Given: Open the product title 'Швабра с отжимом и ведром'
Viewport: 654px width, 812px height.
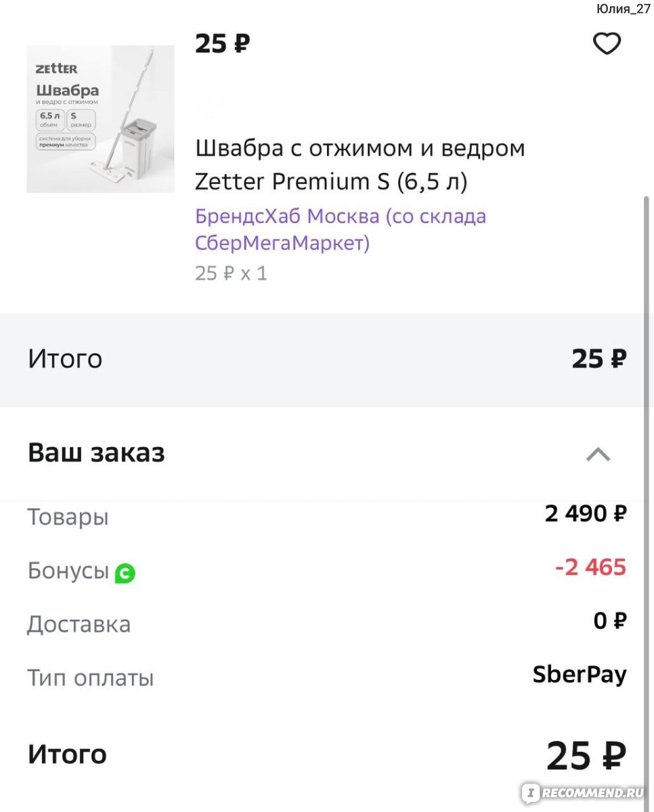Looking at the screenshot, I should [x=359, y=148].
